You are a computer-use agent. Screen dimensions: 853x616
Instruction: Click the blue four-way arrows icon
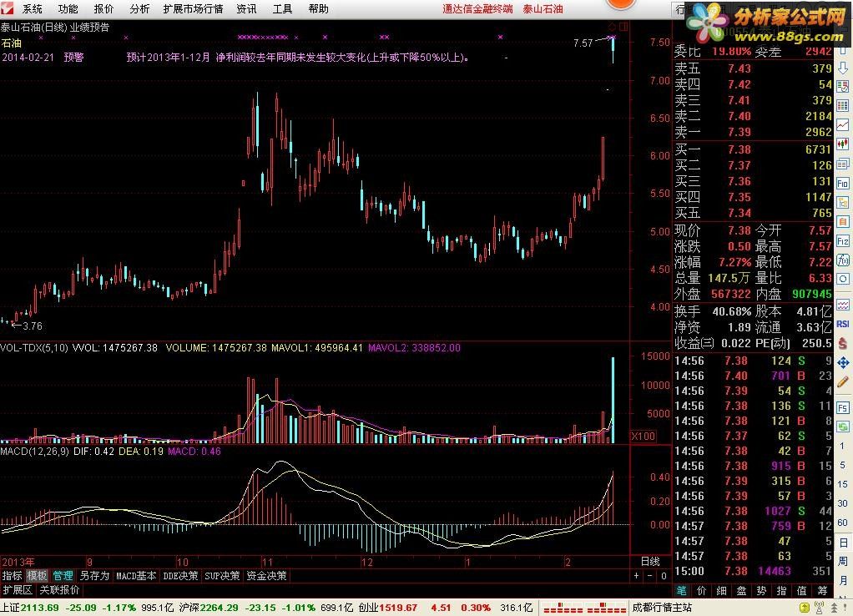click(x=843, y=363)
